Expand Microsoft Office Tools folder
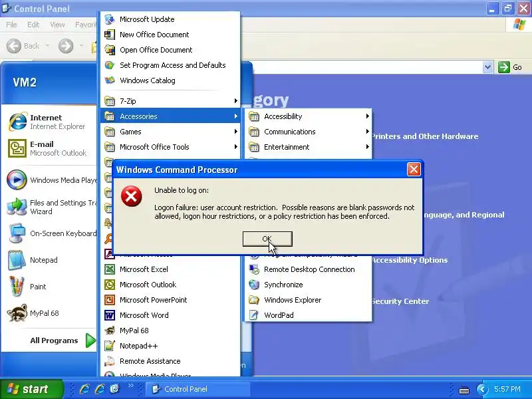This screenshot has width=532, height=399. point(170,147)
